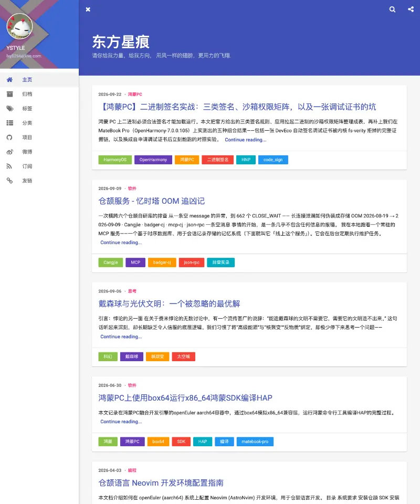Click the 鸿蒙PC category on 2026-09-22 post
420x504 pixels.
pyautogui.click(x=135, y=94)
